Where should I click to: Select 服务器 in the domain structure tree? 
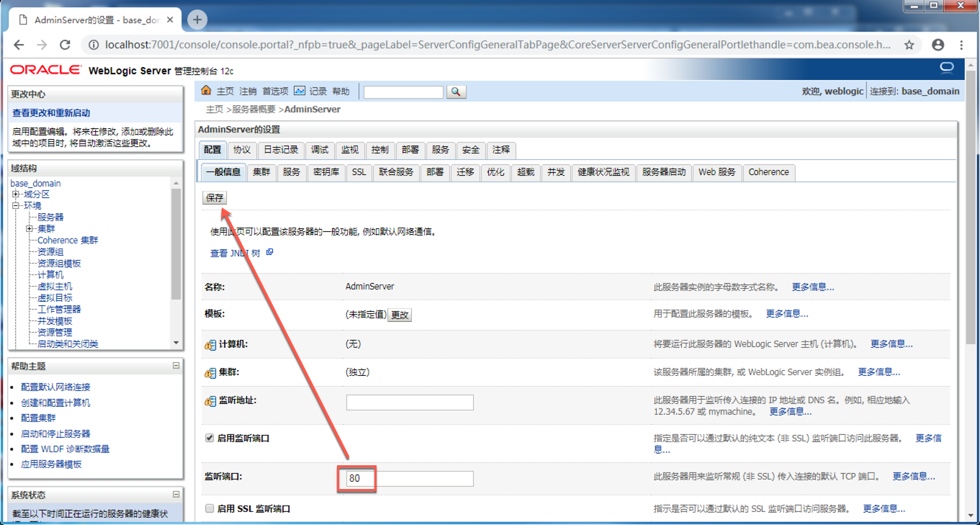[50, 217]
